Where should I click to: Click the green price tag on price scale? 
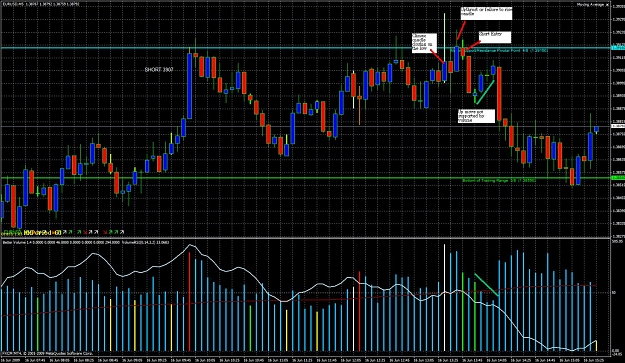pyautogui.click(x=618, y=178)
